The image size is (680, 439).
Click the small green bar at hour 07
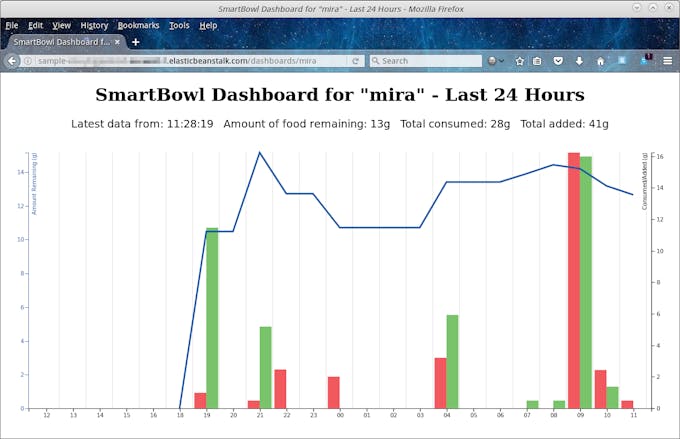pos(533,404)
